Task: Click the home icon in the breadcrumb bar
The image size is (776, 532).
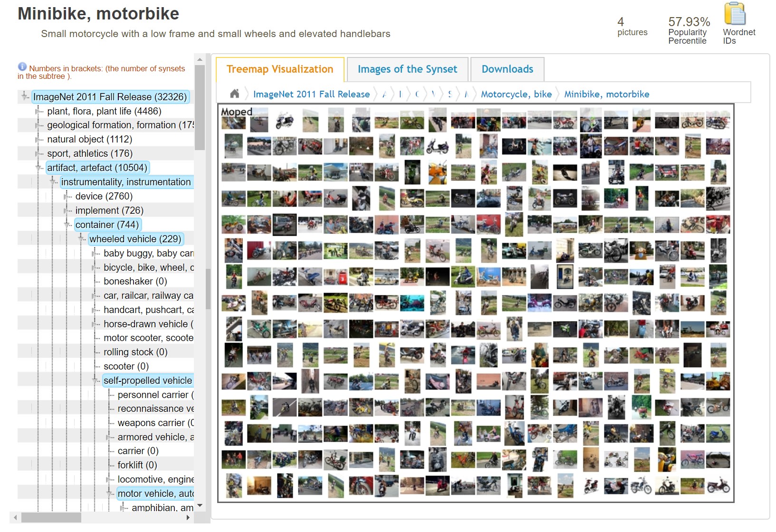Action: tap(234, 94)
